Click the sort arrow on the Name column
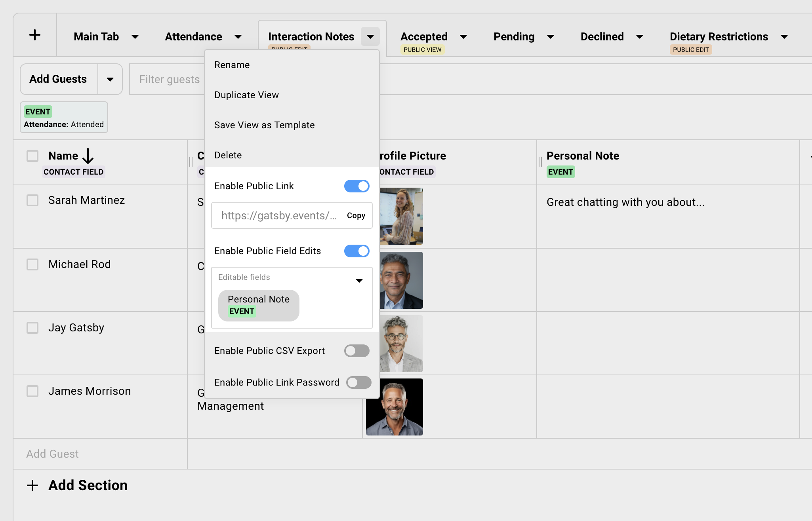The height and width of the screenshot is (521, 812). click(88, 156)
